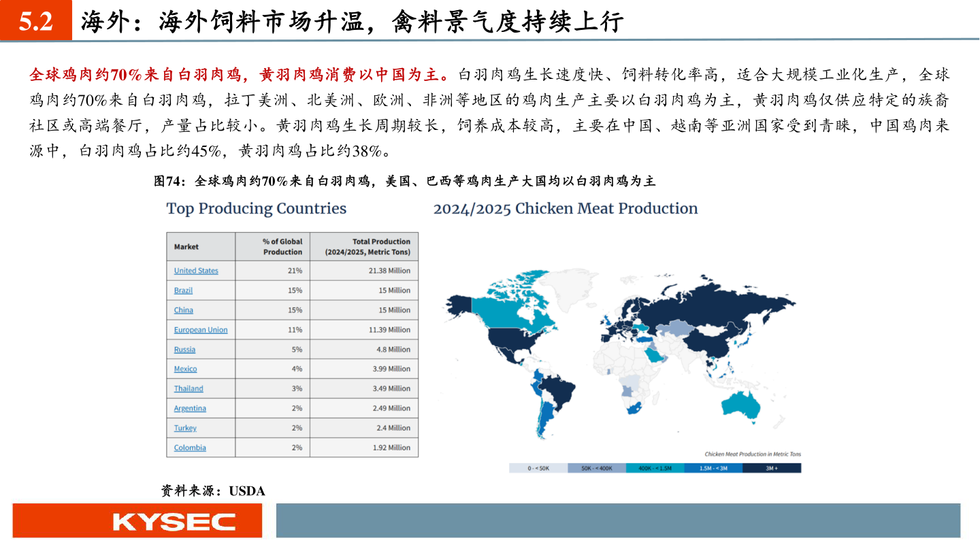Click the "11.39 Million" cell
Screen dimensions: 980x551
click(x=364, y=330)
